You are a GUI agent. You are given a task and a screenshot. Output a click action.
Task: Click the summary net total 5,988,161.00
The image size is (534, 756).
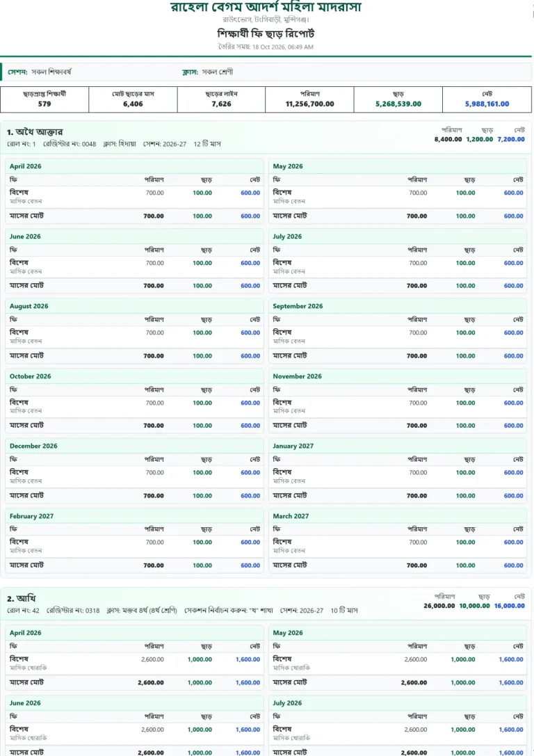coord(487,104)
